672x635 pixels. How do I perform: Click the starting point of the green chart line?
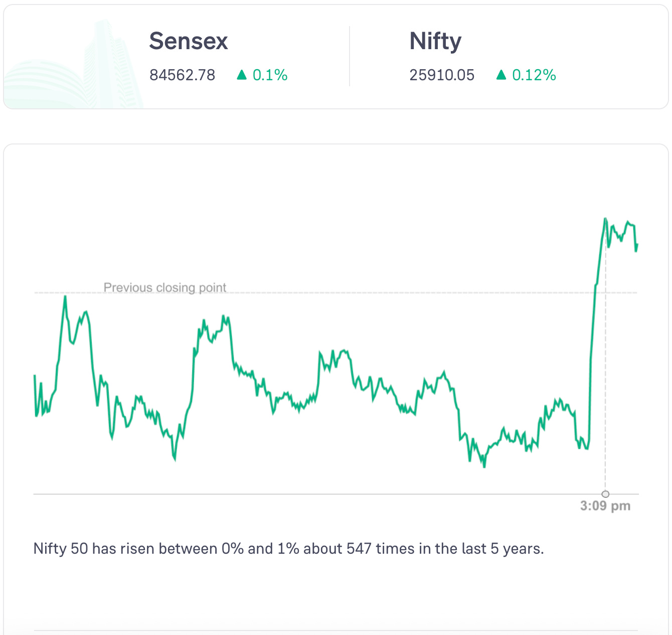click(x=35, y=376)
